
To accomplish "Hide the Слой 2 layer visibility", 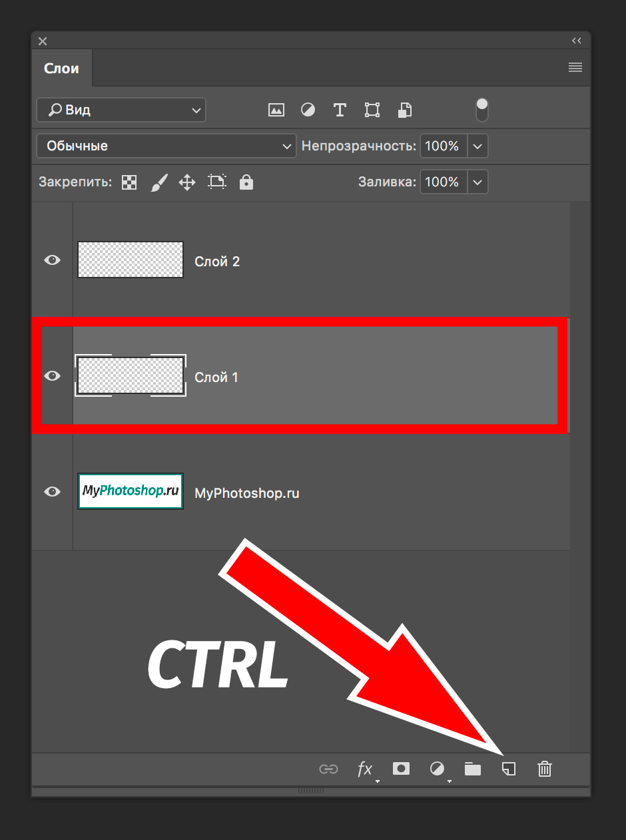I will coord(52,260).
